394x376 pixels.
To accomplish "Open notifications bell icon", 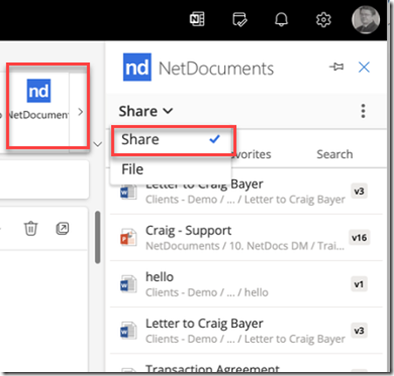I will coord(281,19).
